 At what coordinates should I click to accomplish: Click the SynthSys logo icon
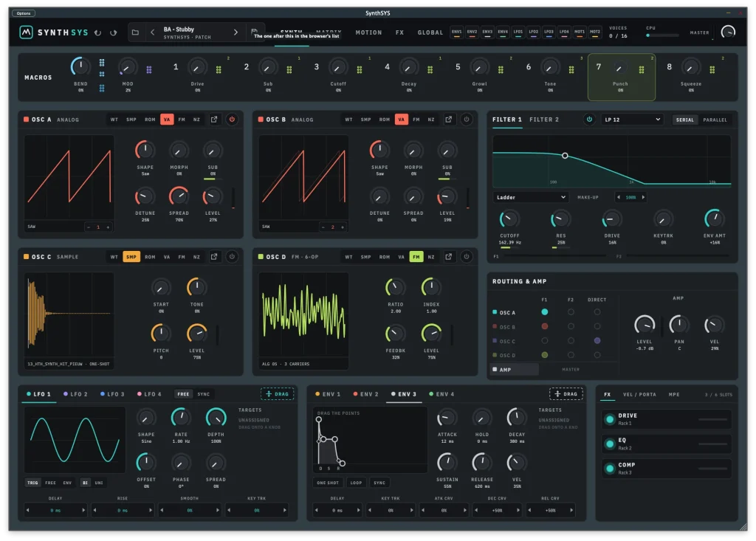pyautogui.click(x=26, y=32)
